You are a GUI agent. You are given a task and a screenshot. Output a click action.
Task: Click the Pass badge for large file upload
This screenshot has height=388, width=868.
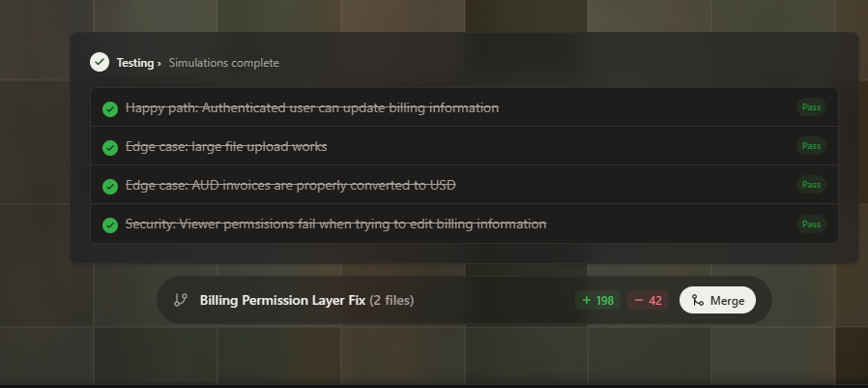point(811,146)
